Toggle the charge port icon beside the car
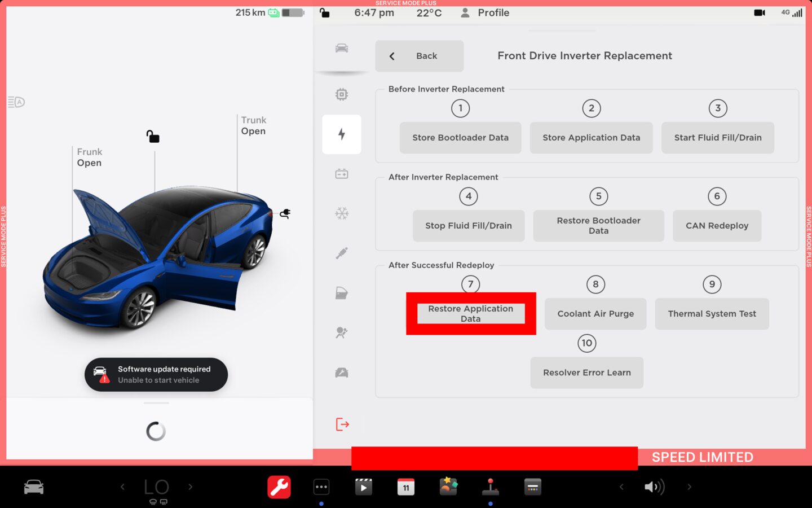 click(x=285, y=213)
